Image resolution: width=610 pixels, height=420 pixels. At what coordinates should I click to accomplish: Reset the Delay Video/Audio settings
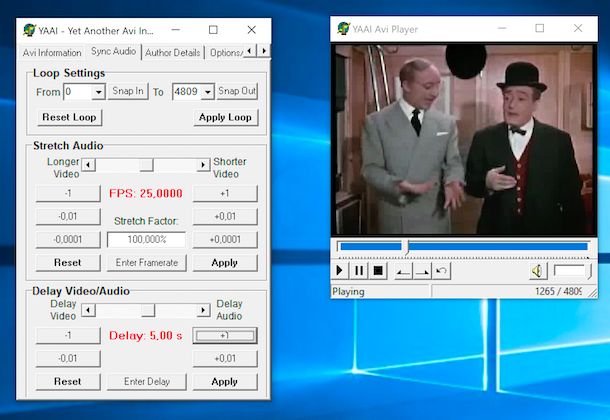(68, 382)
